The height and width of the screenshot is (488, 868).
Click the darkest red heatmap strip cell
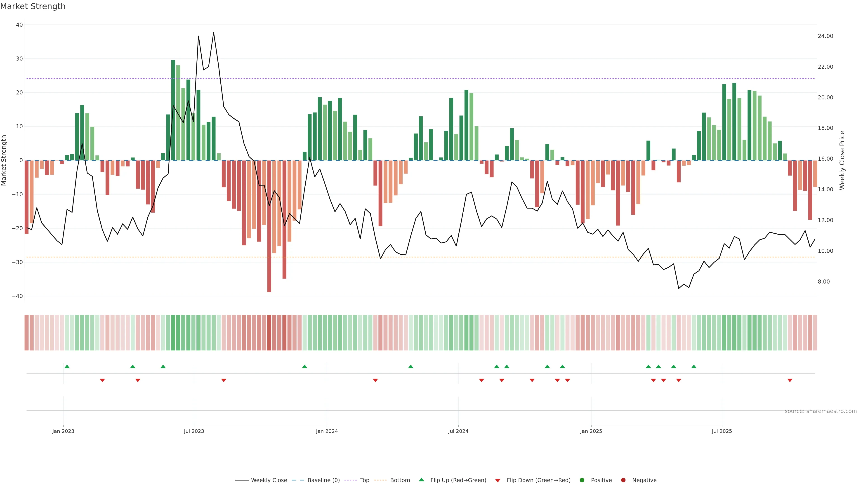click(269, 333)
